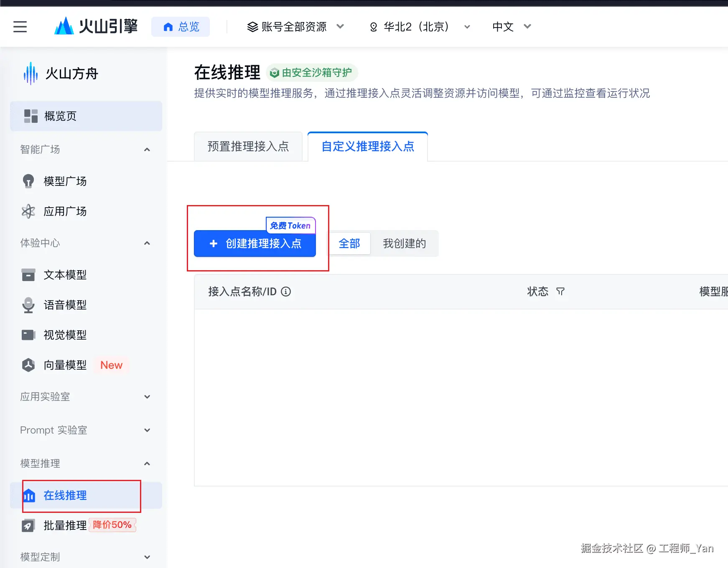The height and width of the screenshot is (568, 728).
Task: Select 在线推理 in the sidebar
Action: point(86,495)
